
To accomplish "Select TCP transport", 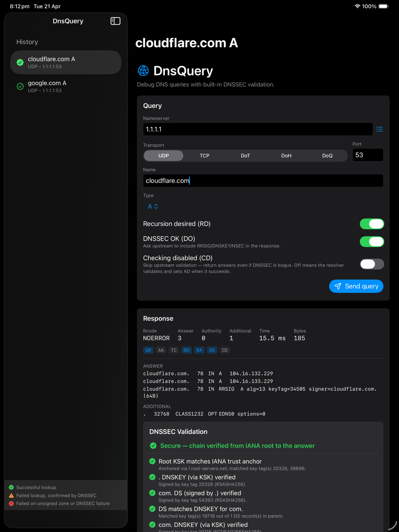I will (204, 156).
